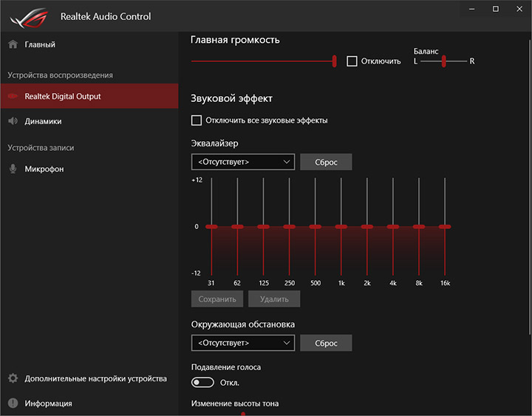Click the microphone icon beside Микрофон

pyautogui.click(x=13, y=168)
